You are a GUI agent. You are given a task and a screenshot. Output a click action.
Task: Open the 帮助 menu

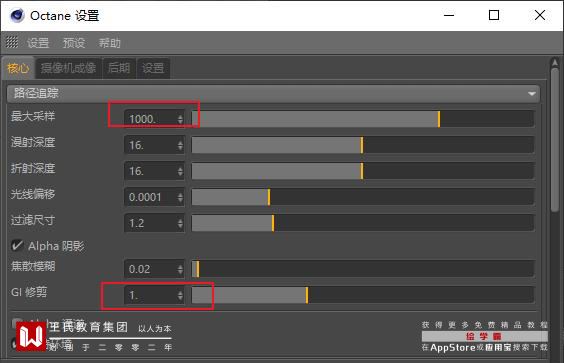110,43
